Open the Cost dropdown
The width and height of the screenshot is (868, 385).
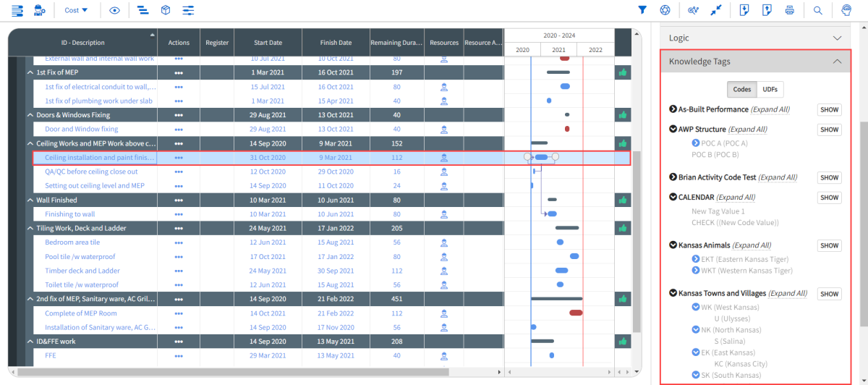76,10
